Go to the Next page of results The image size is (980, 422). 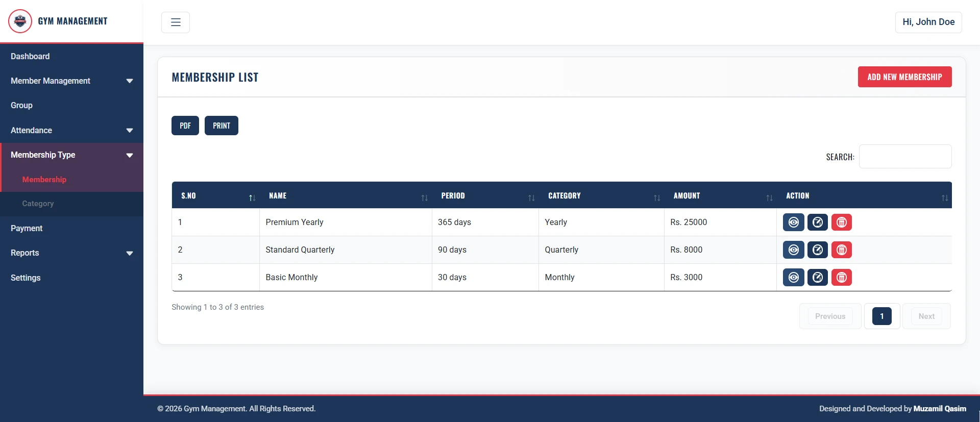pyautogui.click(x=926, y=316)
